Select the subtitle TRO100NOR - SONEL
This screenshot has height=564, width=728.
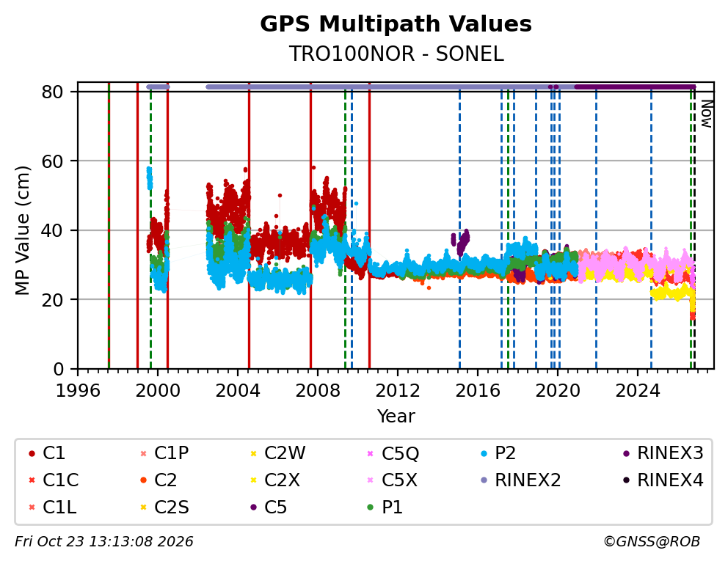coord(396,54)
